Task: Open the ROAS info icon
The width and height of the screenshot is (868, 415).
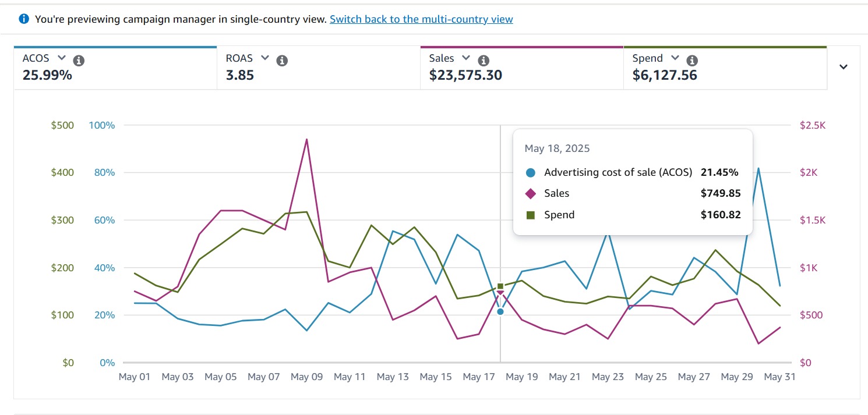Action: pyautogui.click(x=282, y=61)
